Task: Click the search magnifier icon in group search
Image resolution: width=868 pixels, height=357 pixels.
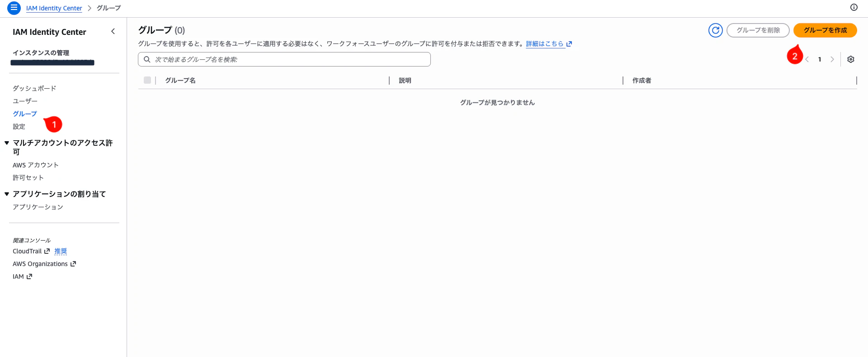Action: (x=147, y=59)
